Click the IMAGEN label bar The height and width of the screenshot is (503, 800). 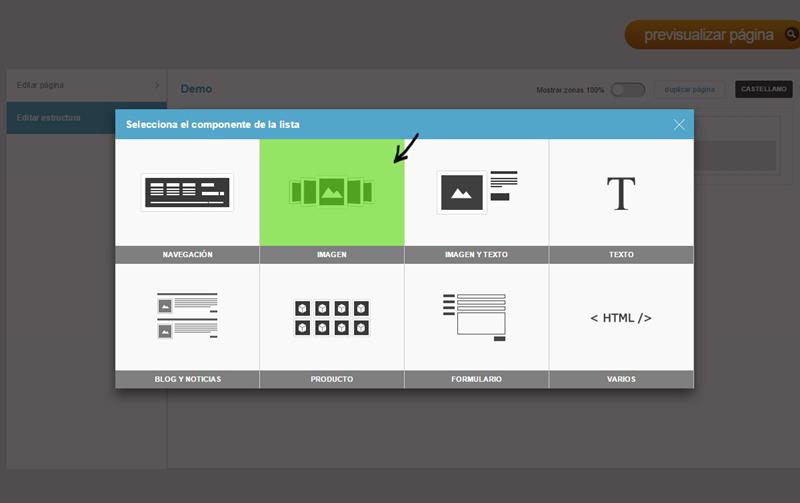click(331, 255)
